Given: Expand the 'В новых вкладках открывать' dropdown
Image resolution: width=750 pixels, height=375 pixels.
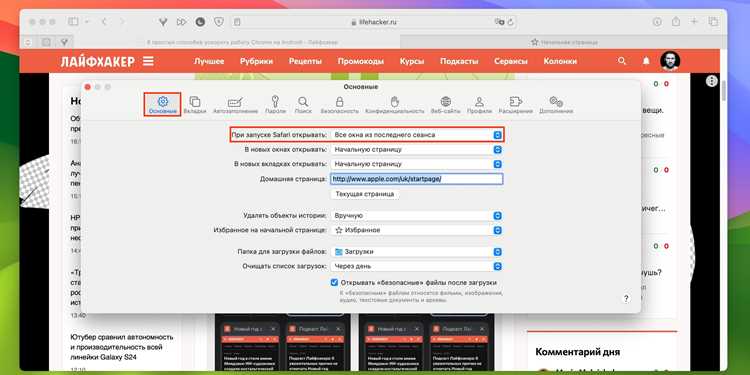Looking at the screenshot, I should 417,164.
